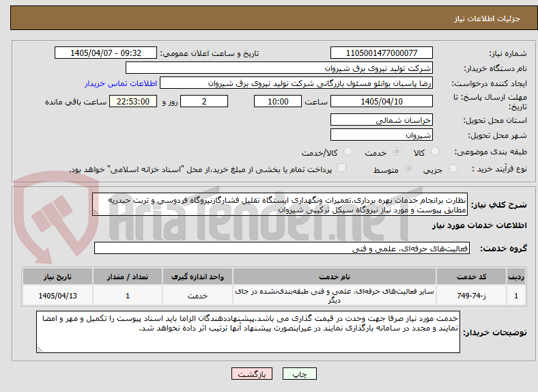
Task: Click the توضیحات خریدار label
Action: pos(495,333)
